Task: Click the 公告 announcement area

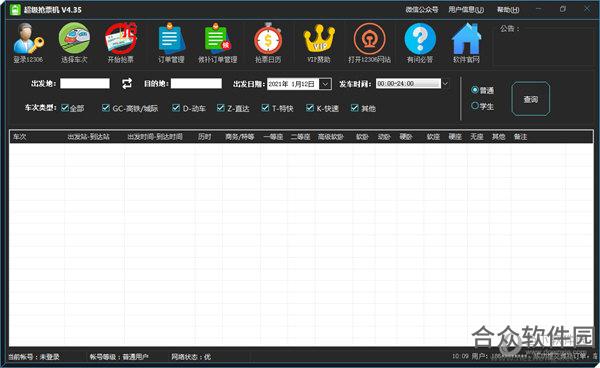Action: 543,46
